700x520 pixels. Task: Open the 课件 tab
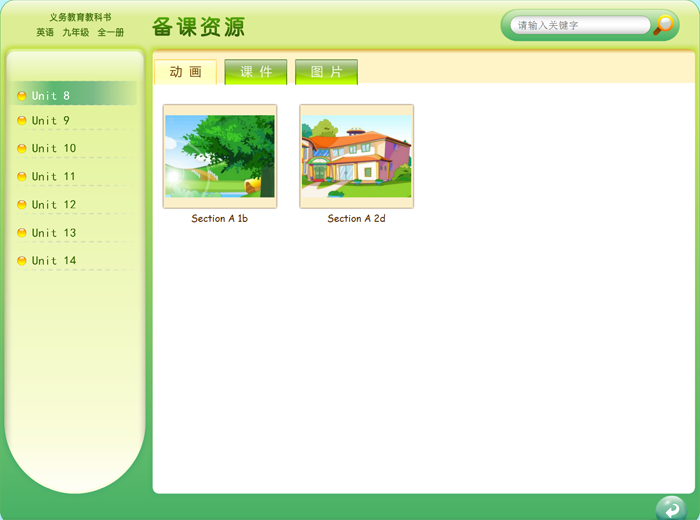tap(256, 71)
